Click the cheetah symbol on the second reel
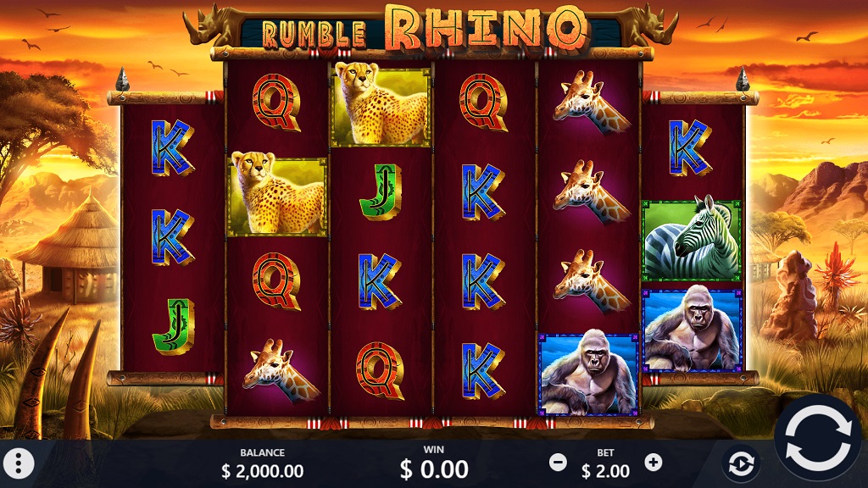Image resolution: width=868 pixels, height=488 pixels. click(x=277, y=197)
